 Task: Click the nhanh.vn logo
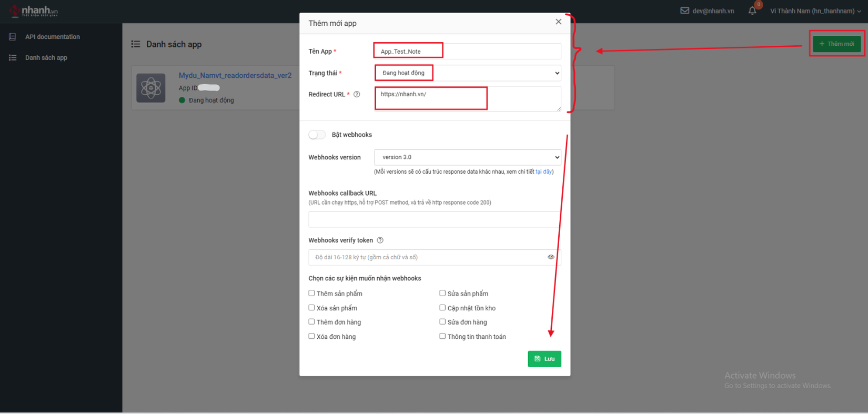[34, 11]
